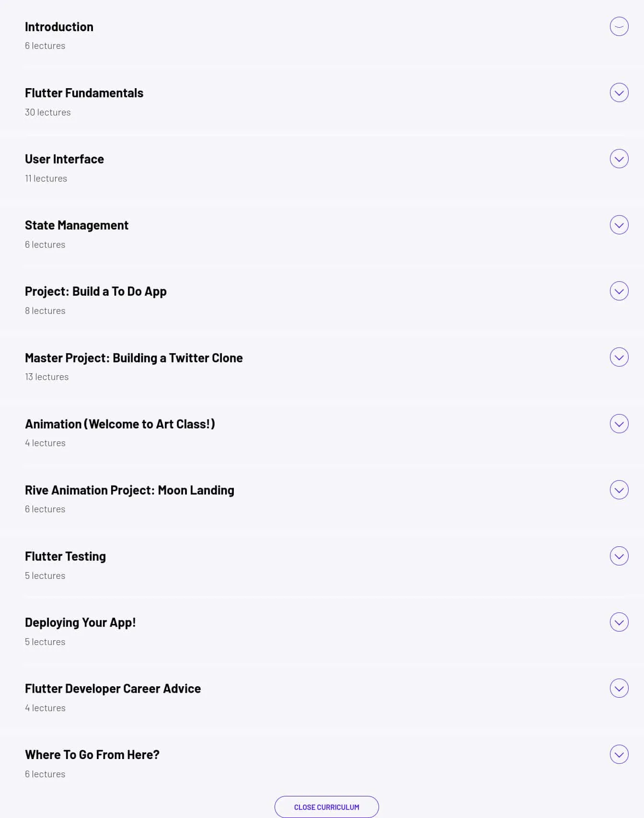
Task: Expand Where To Go From Here? arrow
Action: (x=619, y=754)
